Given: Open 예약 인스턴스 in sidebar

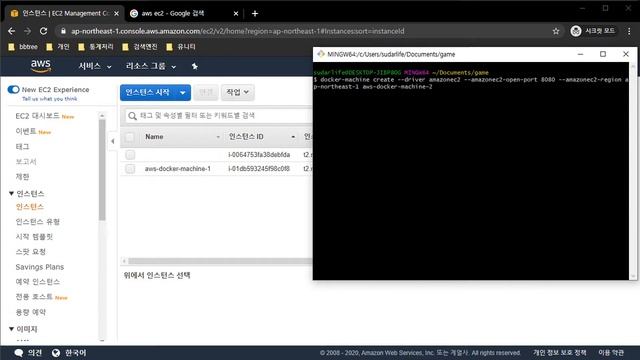Looking at the screenshot, I should (38, 282).
